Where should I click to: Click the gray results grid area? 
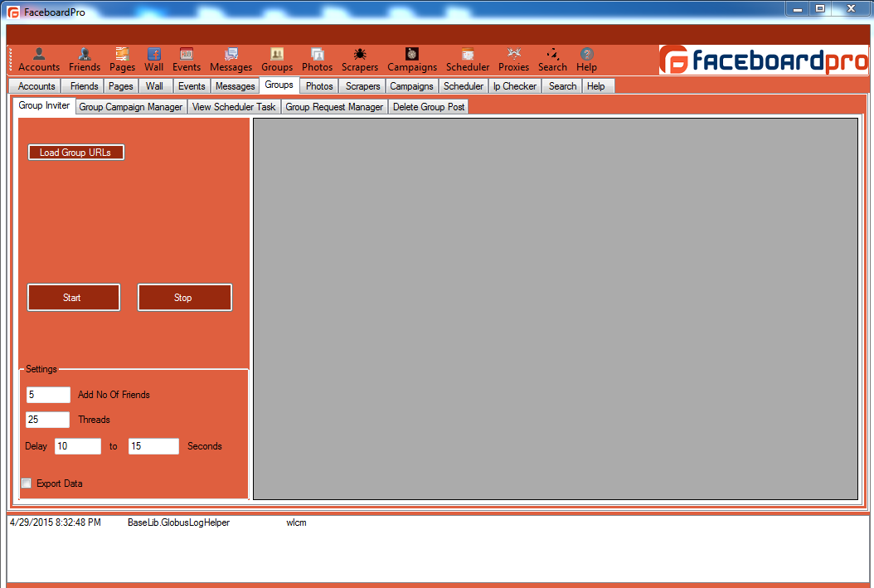[x=556, y=309]
